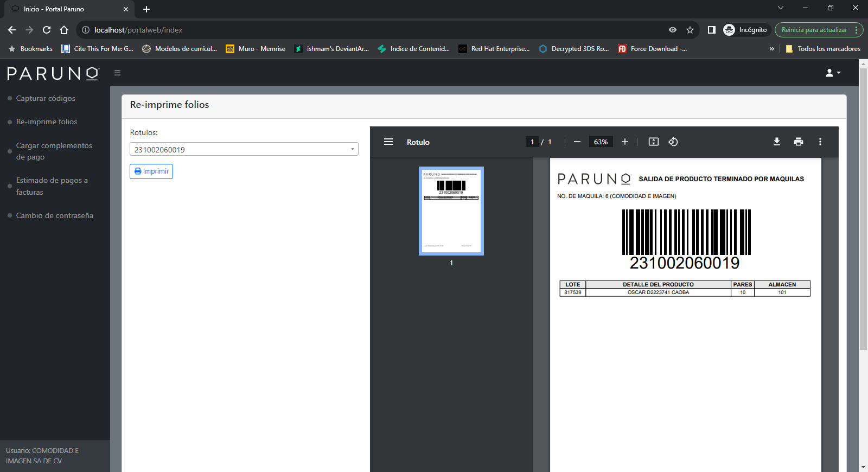
Task: Open Force Download bookmark
Action: pyautogui.click(x=653, y=49)
